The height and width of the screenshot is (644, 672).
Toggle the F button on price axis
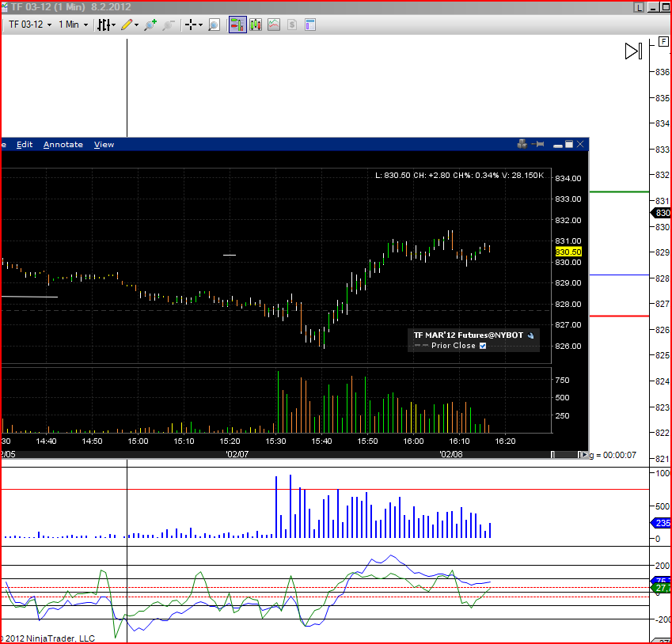click(664, 40)
